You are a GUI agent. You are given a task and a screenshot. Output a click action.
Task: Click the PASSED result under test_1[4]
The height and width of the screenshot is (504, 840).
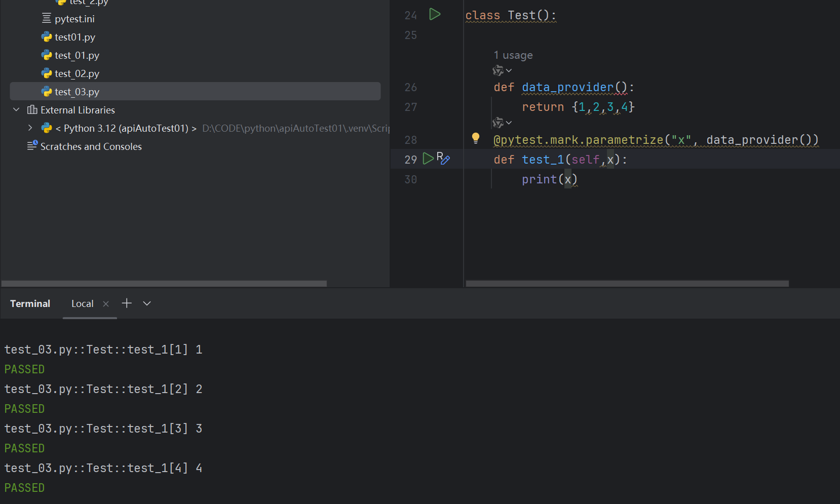(x=24, y=488)
